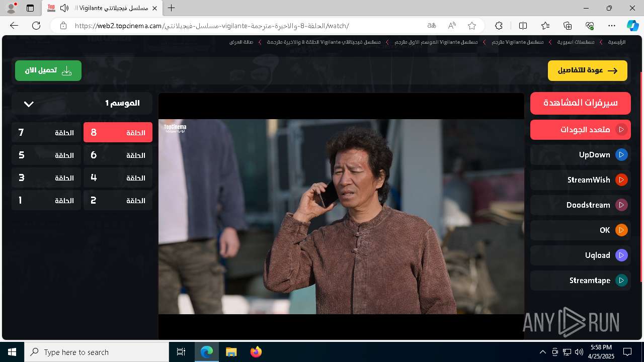Click عودة للتفاصيل back to details button
Viewport: 644px width, 362px height.
coord(588,70)
